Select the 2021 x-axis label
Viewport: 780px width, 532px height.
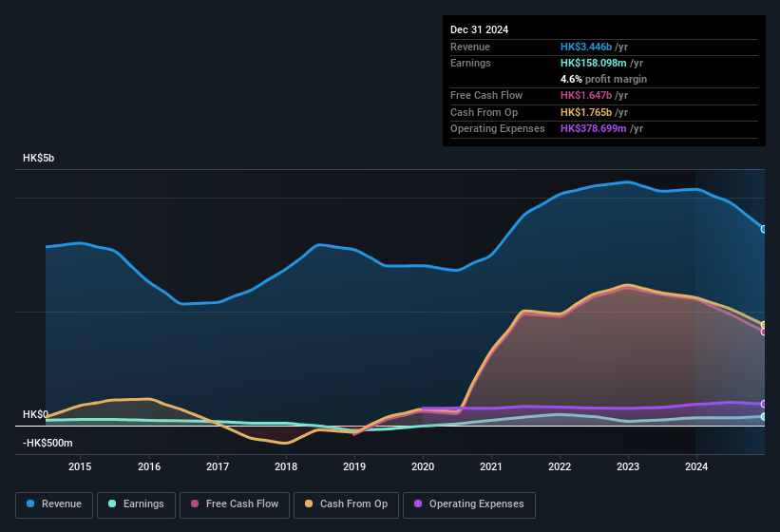491,466
